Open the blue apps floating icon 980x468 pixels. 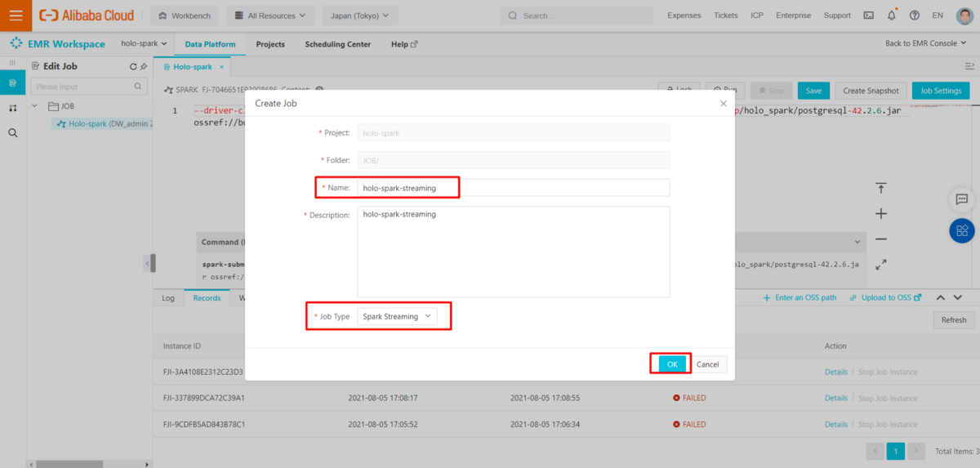coord(961,230)
